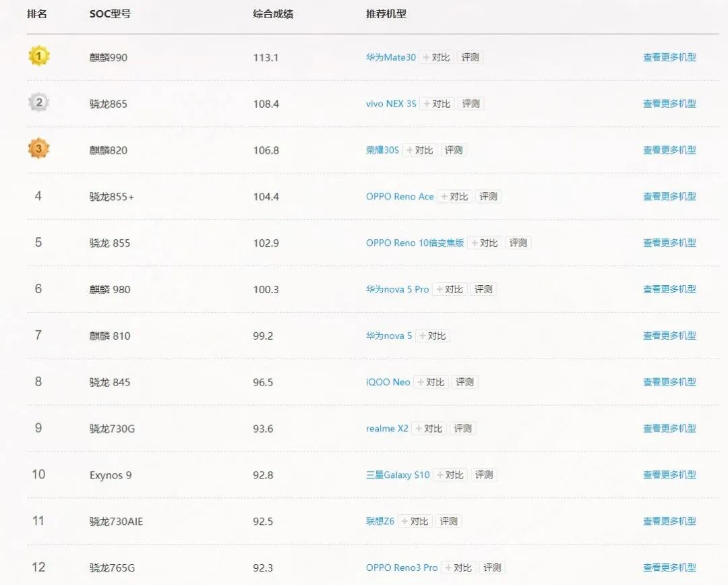View more models for 骁龙 845

pyautogui.click(x=669, y=382)
